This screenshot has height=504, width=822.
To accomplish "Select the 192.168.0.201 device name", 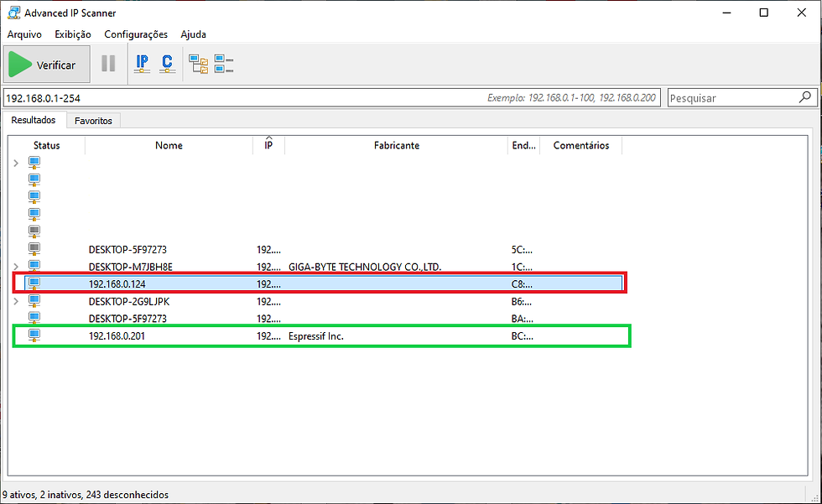I will coord(117,335).
